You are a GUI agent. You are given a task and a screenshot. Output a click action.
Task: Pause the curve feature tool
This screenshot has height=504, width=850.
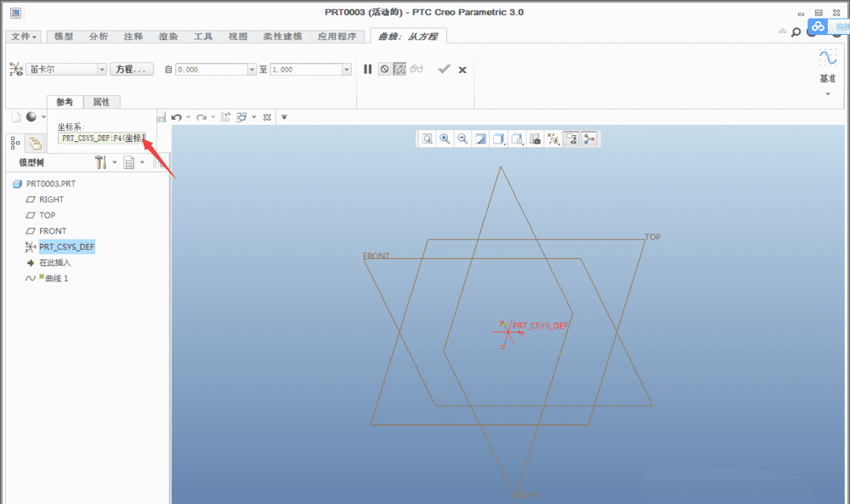tap(367, 70)
